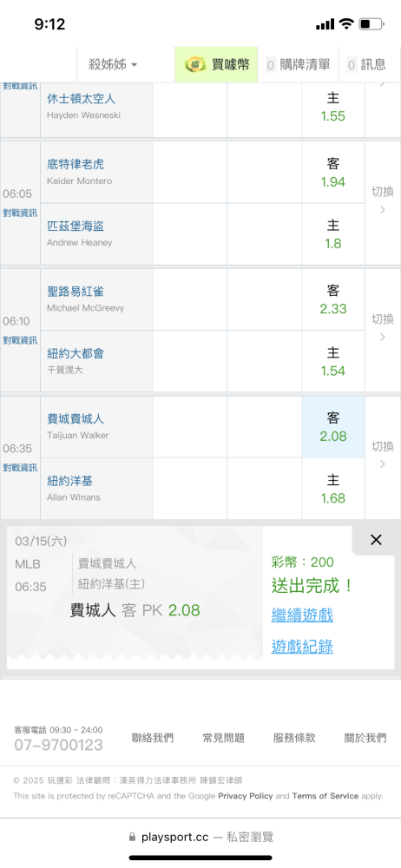Open the 購牌清單 tab
This screenshot has width=401, height=868.
pos(299,65)
